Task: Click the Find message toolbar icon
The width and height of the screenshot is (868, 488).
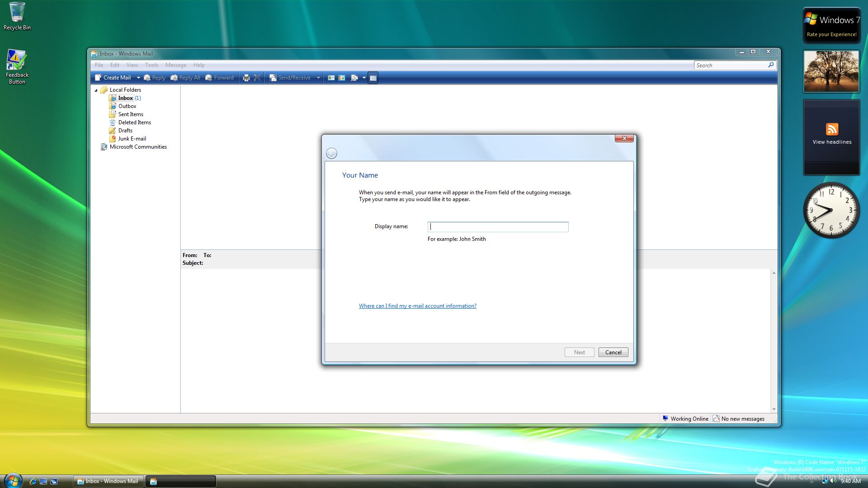Action: point(354,78)
